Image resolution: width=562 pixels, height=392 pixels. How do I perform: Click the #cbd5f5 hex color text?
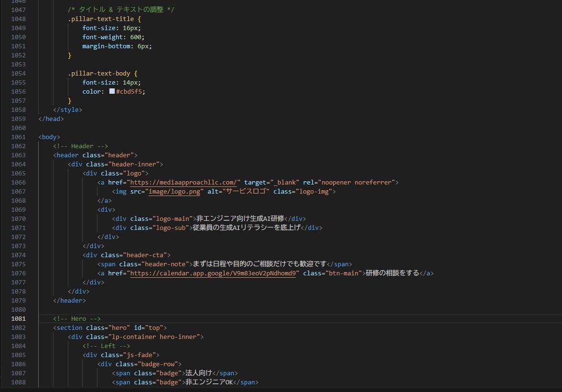point(129,91)
